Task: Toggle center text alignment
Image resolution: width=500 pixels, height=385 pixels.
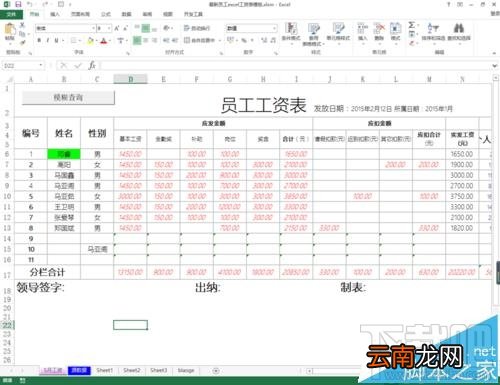Action: 146,41
